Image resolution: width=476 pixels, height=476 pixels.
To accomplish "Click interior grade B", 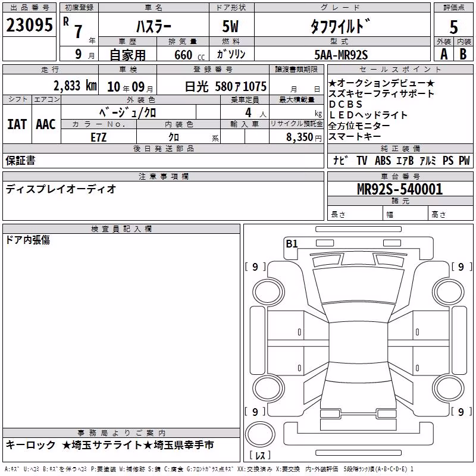I will click(x=463, y=54).
